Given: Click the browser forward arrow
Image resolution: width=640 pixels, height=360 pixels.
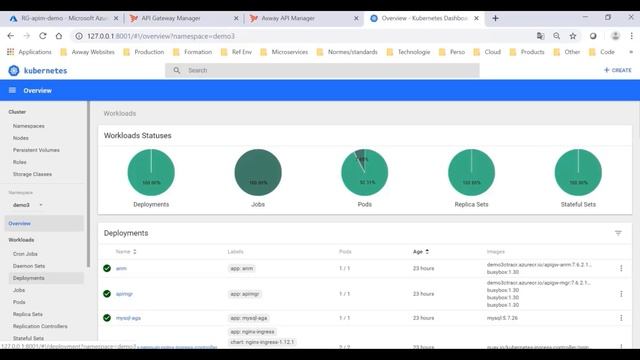Looking at the screenshot, I should (27, 36).
